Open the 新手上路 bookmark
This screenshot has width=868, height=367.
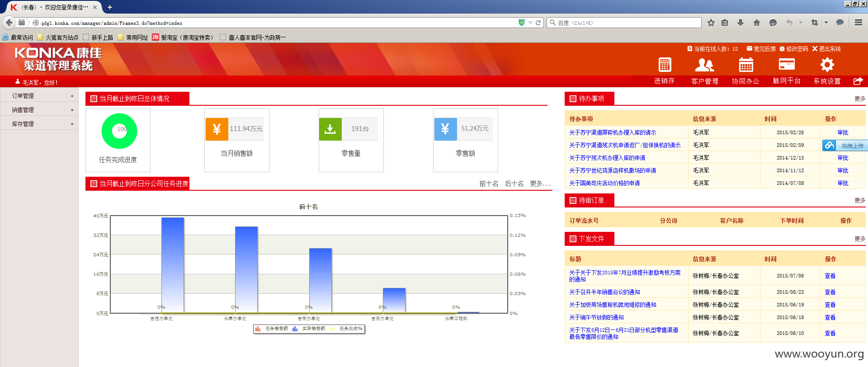[x=98, y=38]
